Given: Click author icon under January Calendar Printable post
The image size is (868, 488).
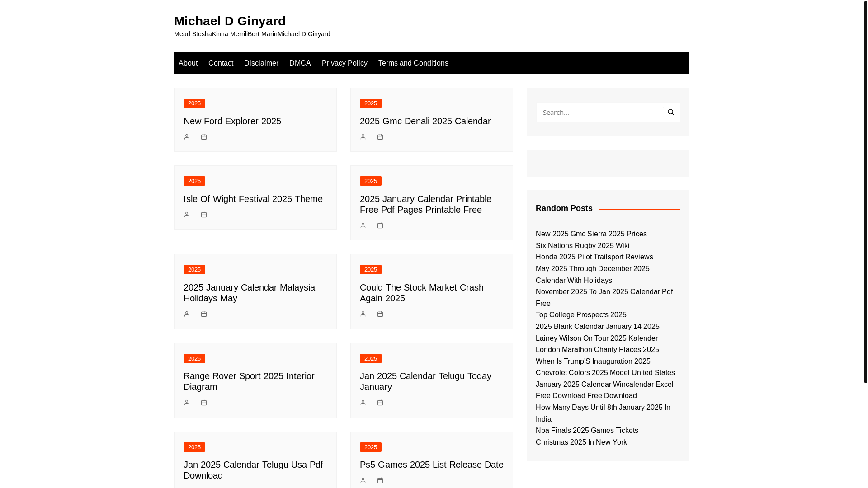Looking at the screenshot, I should click(x=363, y=225).
